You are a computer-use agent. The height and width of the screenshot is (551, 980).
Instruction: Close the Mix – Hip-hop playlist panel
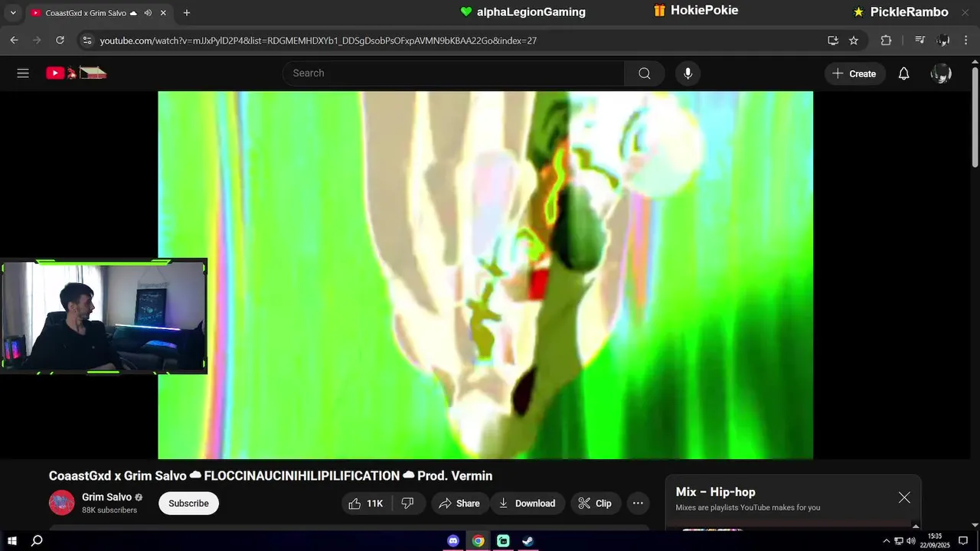click(904, 497)
